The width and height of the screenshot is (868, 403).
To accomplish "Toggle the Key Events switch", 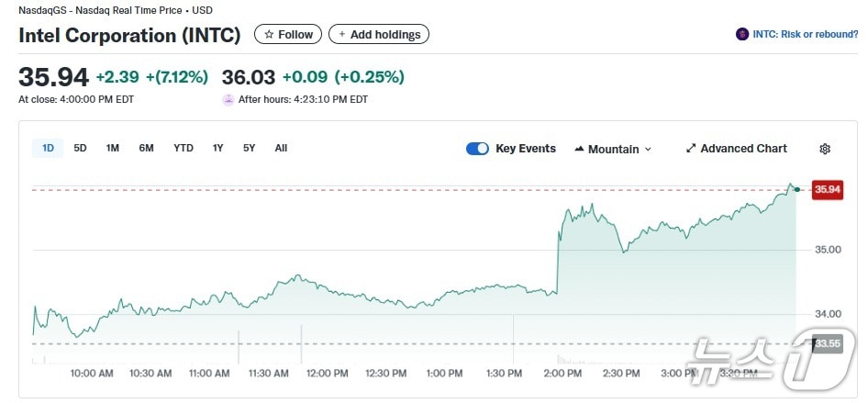I will (477, 149).
